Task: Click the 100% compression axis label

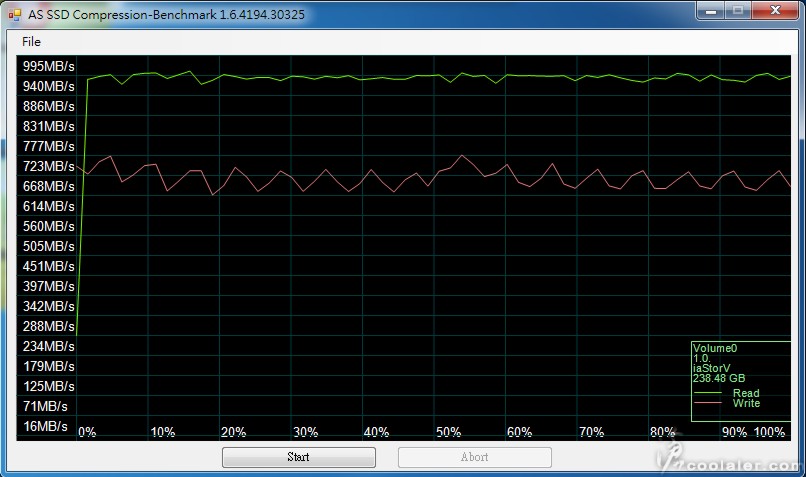Action: click(x=769, y=432)
